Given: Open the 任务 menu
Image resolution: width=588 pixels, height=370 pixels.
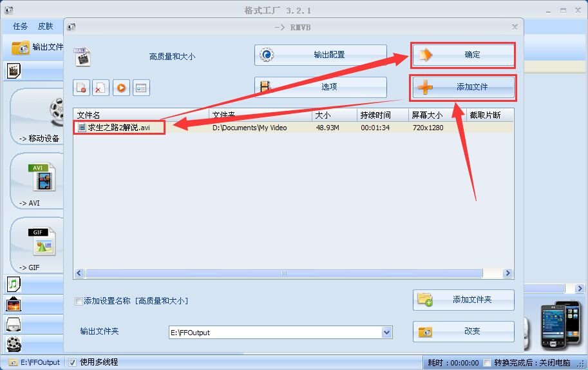Looking at the screenshot, I should pos(20,26).
